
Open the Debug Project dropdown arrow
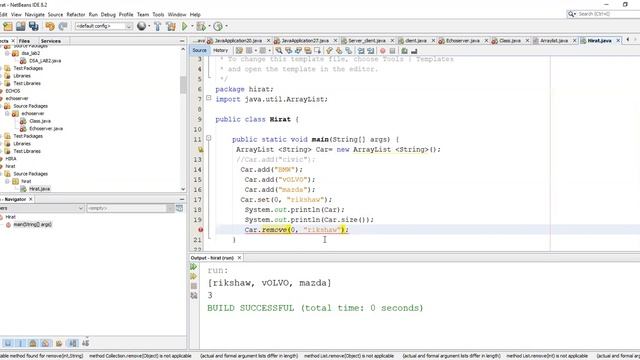coord(209,27)
